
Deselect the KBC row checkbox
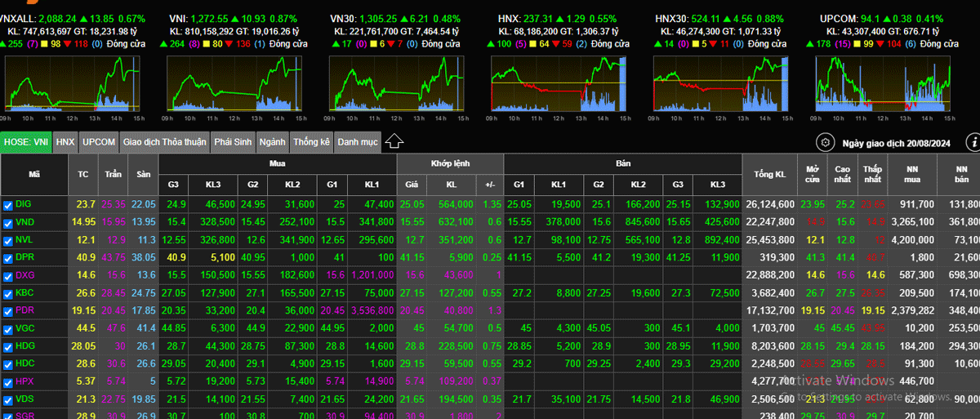pyautogui.click(x=7, y=293)
